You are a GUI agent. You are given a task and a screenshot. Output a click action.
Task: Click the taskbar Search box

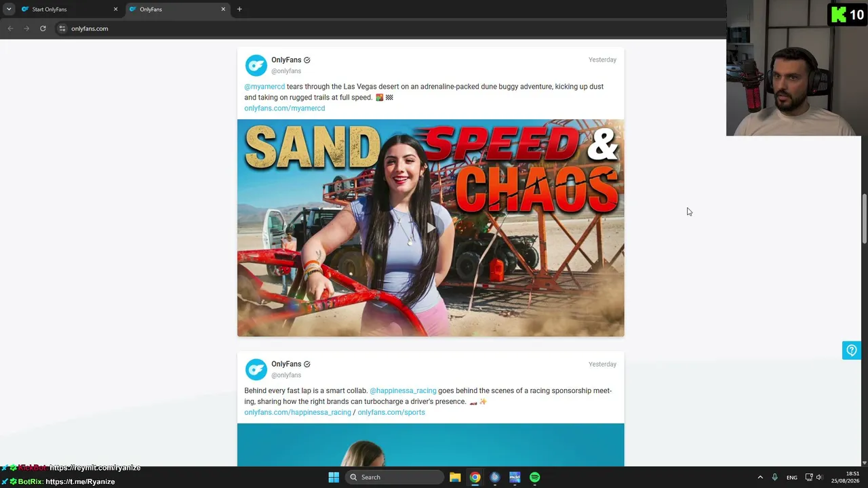(395, 477)
